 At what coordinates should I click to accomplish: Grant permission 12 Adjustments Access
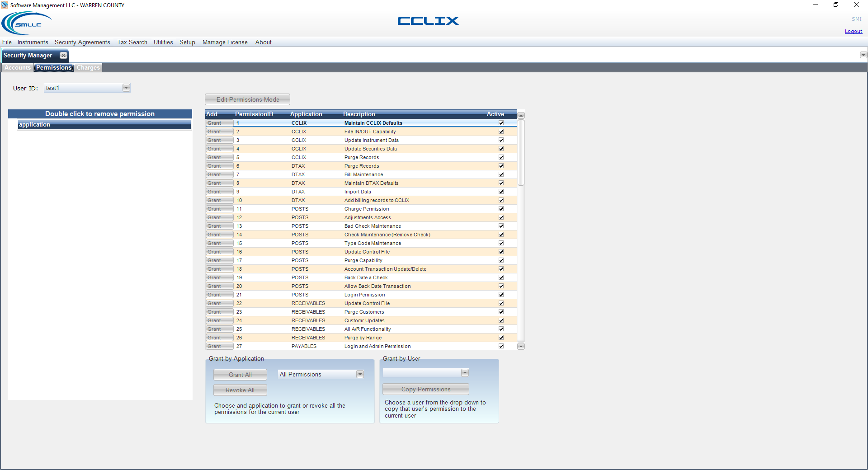pos(220,217)
